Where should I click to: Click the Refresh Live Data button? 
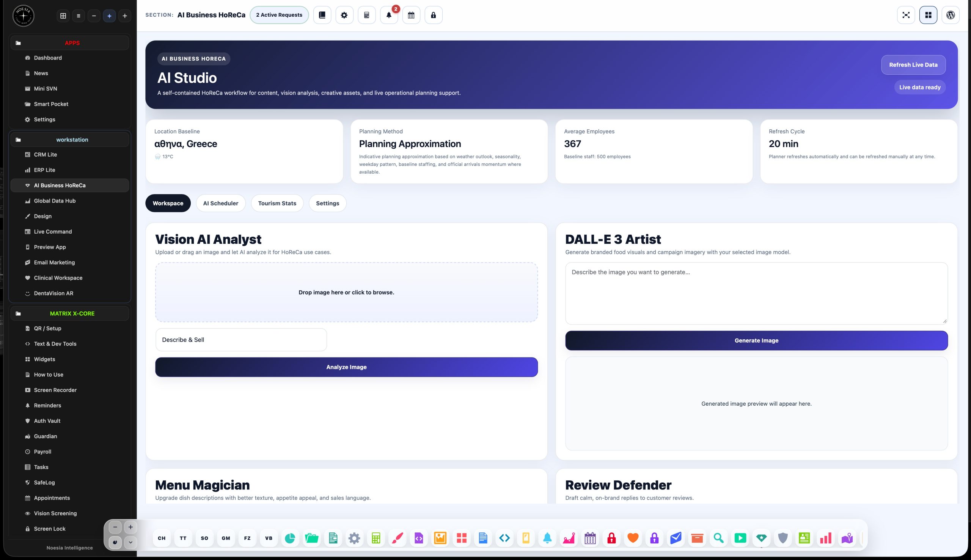click(x=913, y=64)
